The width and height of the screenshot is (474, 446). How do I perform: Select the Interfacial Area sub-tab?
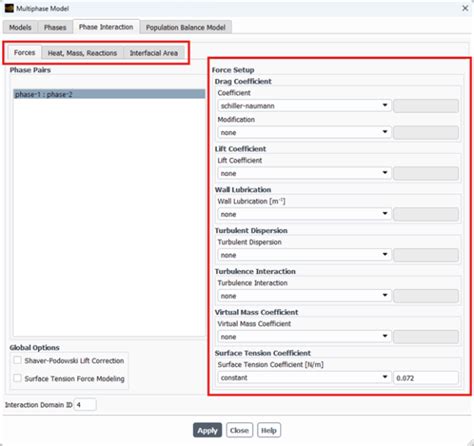tap(154, 53)
